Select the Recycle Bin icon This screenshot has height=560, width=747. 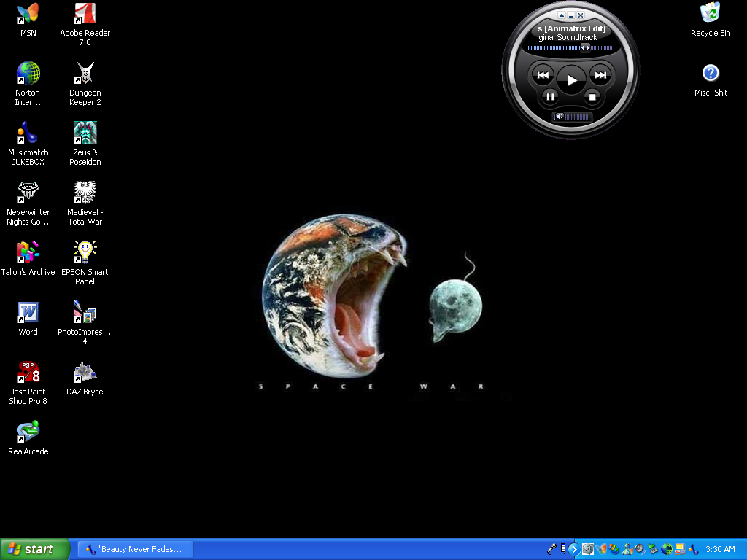[711, 20]
